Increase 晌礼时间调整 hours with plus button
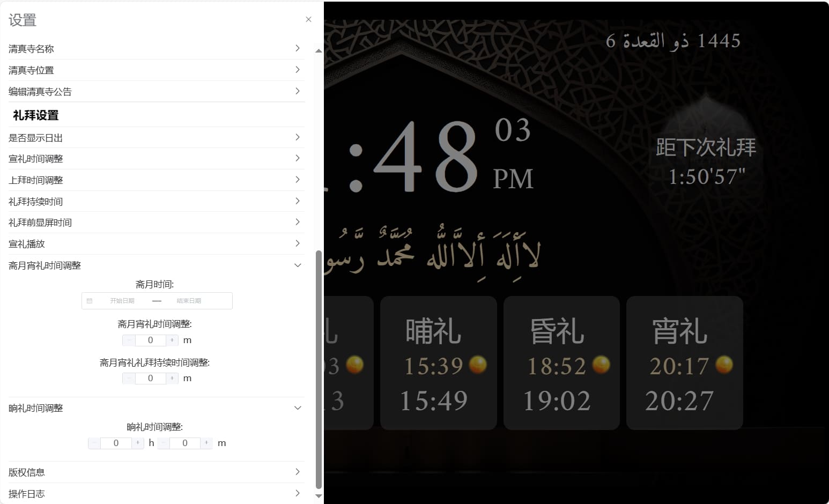This screenshot has height=504, width=829. [138, 443]
